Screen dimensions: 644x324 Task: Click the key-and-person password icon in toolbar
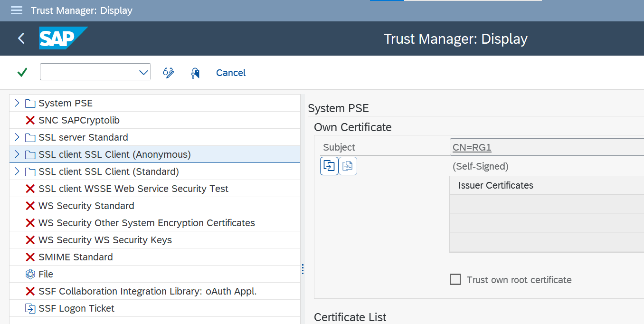click(x=195, y=73)
